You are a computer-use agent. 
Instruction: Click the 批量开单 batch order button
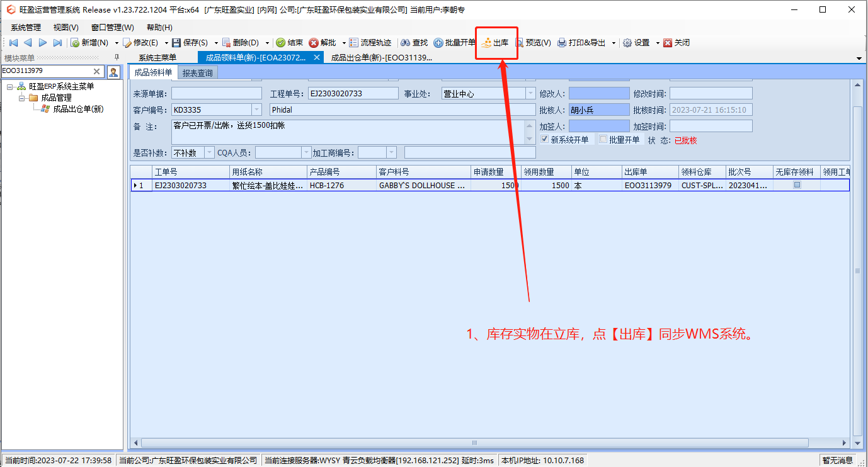coord(455,43)
